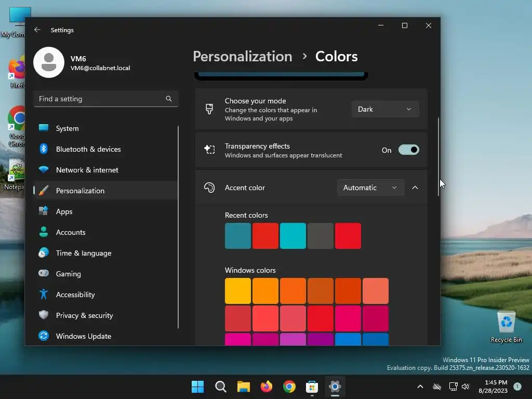Click the Transparency effects sparkle icon
The image size is (532, 399).
(209, 150)
